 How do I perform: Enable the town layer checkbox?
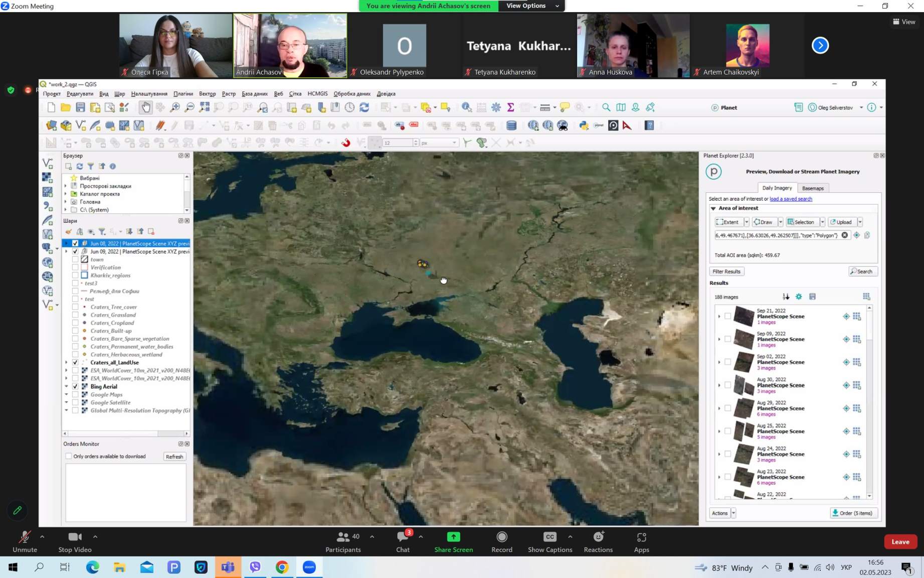(75, 259)
